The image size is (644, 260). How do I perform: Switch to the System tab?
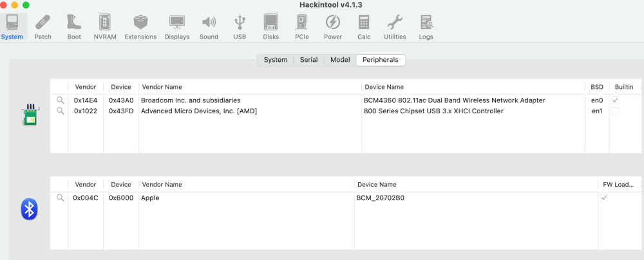pyautogui.click(x=275, y=60)
